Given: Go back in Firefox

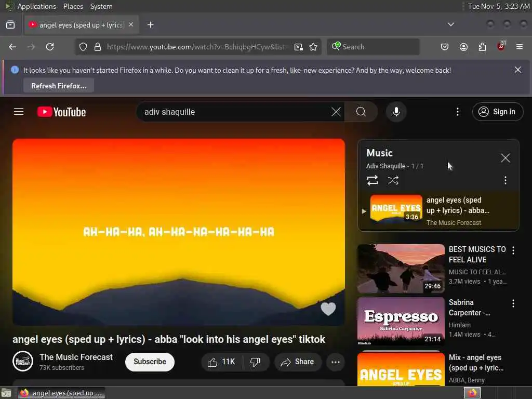Looking at the screenshot, I should click(12, 47).
